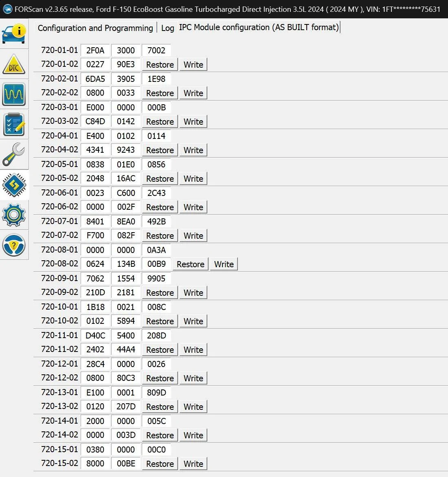Click the F700 field in 720-07-02

click(95, 235)
